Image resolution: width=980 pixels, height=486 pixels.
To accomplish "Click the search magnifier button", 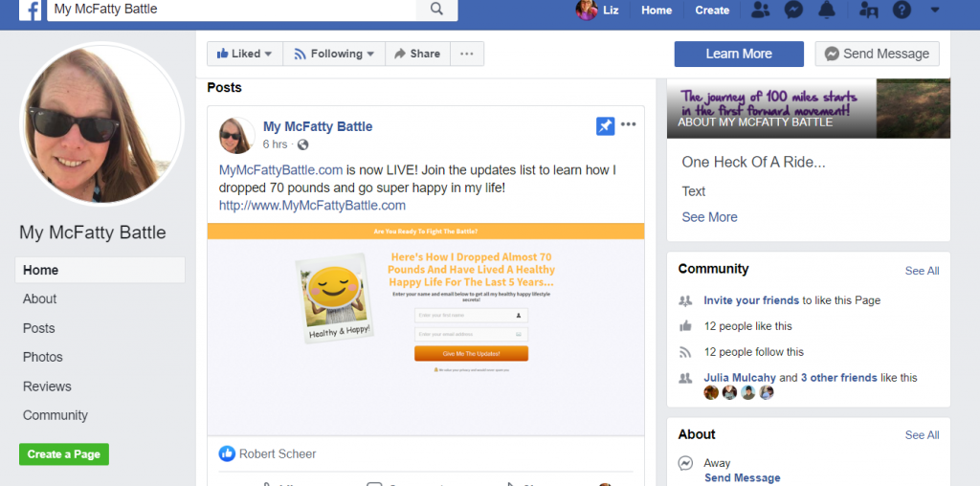I will [x=436, y=10].
